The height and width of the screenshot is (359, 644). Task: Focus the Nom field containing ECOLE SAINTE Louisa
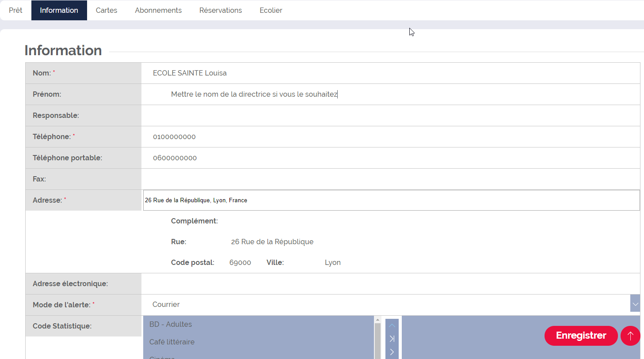pyautogui.click(x=391, y=73)
